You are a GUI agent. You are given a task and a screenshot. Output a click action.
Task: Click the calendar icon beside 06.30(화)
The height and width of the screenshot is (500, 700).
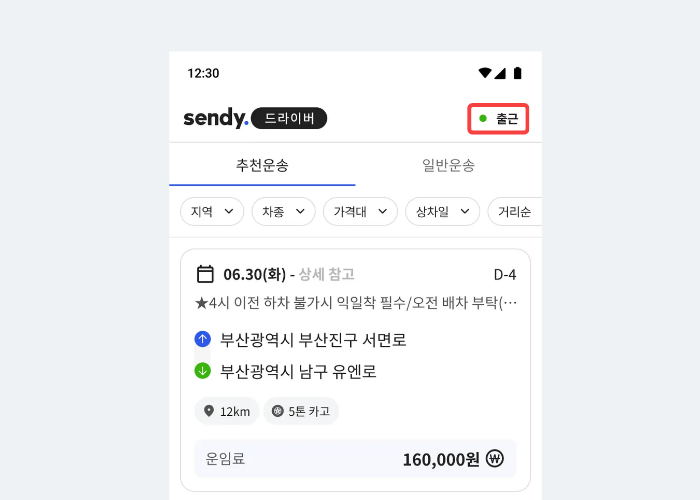click(205, 274)
